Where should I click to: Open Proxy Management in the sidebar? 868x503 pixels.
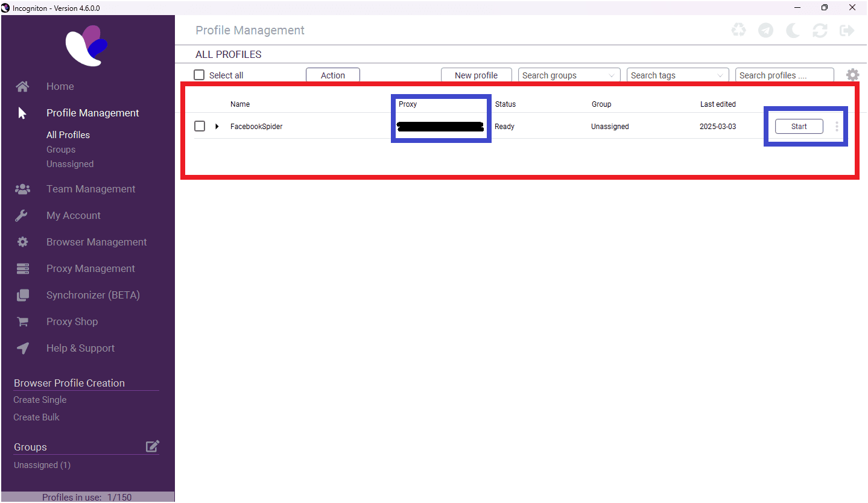90,268
